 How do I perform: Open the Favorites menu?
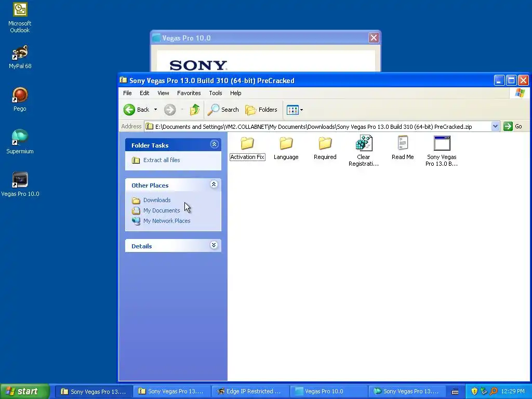pyautogui.click(x=189, y=93)
